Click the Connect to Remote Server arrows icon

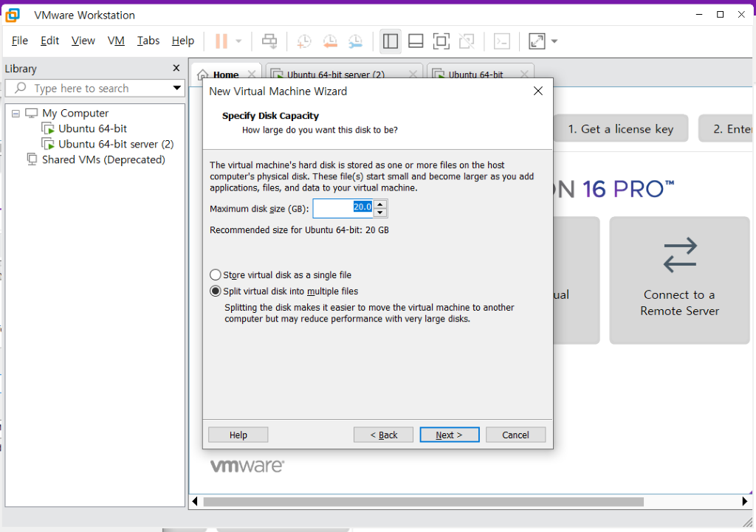pyautogui.click(x=680, y=255)
